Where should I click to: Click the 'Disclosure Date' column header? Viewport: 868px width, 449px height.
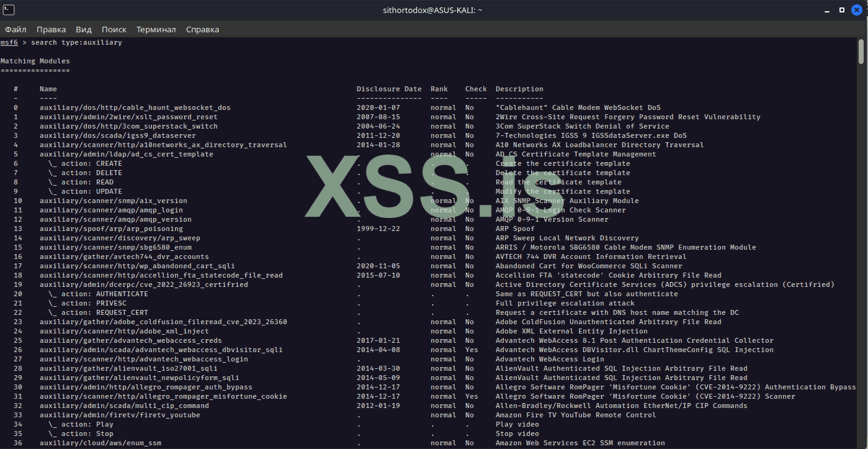coord(389,89)
